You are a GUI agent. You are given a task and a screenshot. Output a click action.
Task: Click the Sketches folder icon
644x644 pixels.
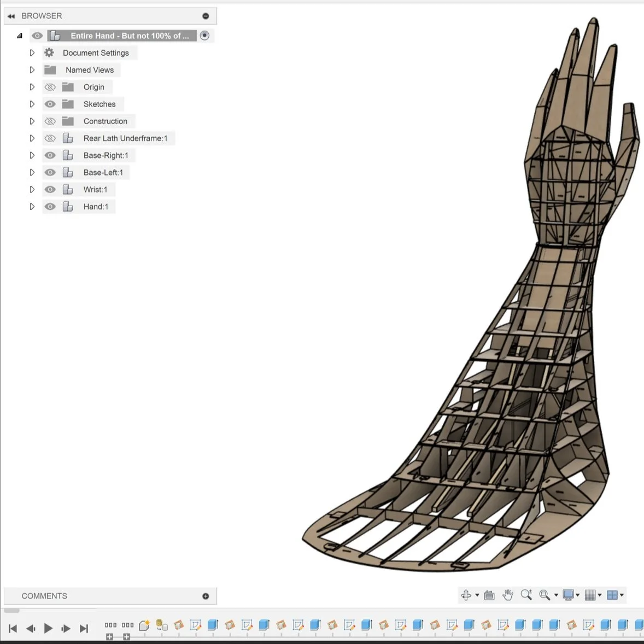[68, 104]
